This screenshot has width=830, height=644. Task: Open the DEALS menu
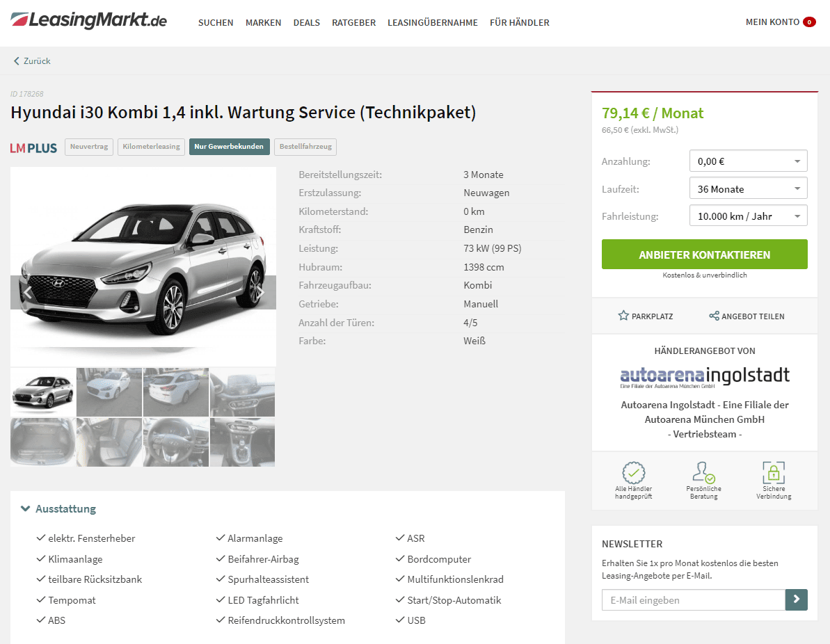pos(307,23)
